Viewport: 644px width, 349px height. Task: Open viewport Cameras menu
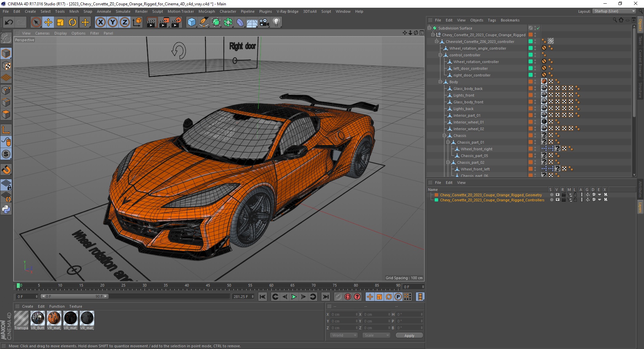click(x=42, y=33)
